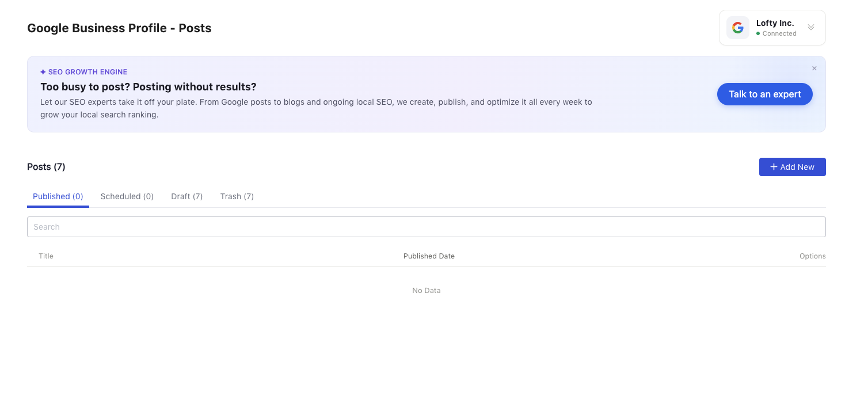This screenshot has height=403, width=868.
Task: Click the sparkle icon beside SEO Growth Engine
Action: tap(43, 72)
